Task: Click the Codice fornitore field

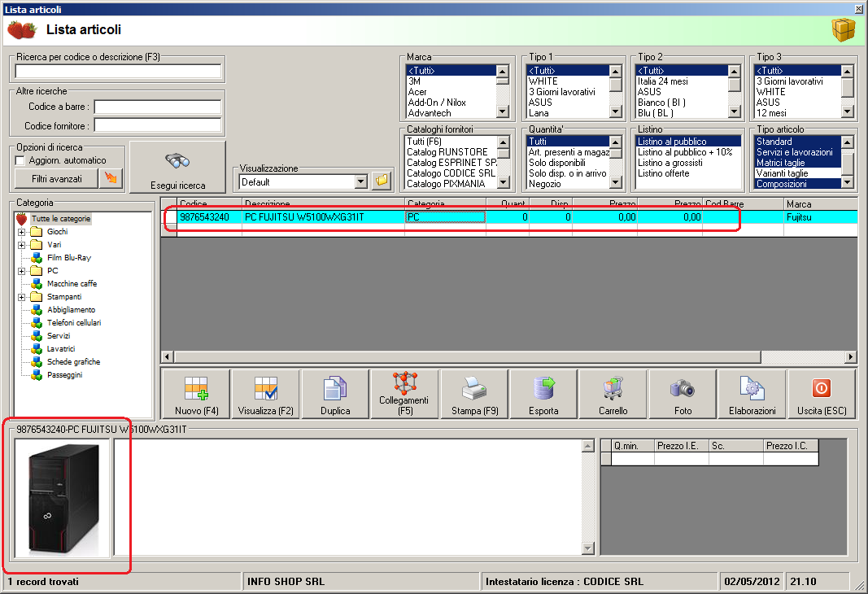Action: pyautogui.click(x=158, y=125)
